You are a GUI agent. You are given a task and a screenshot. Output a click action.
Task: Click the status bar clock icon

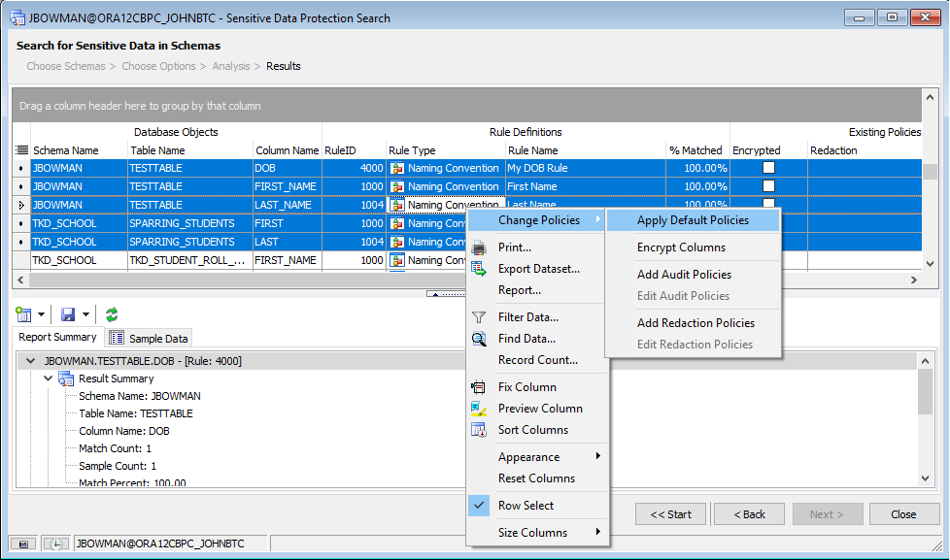55,544
